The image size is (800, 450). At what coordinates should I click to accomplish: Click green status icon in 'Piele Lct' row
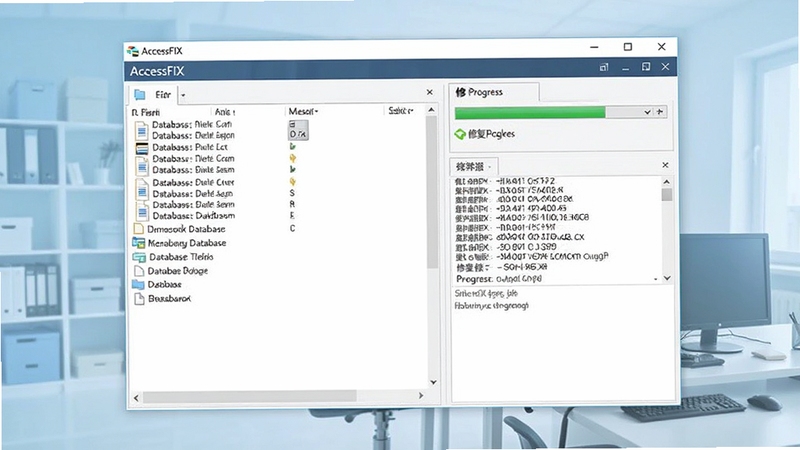293,147
